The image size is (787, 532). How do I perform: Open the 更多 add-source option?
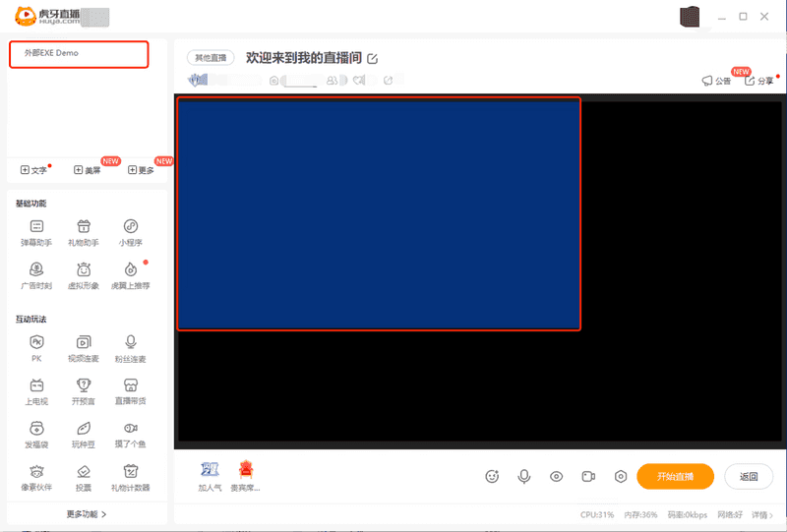(141, 170)
